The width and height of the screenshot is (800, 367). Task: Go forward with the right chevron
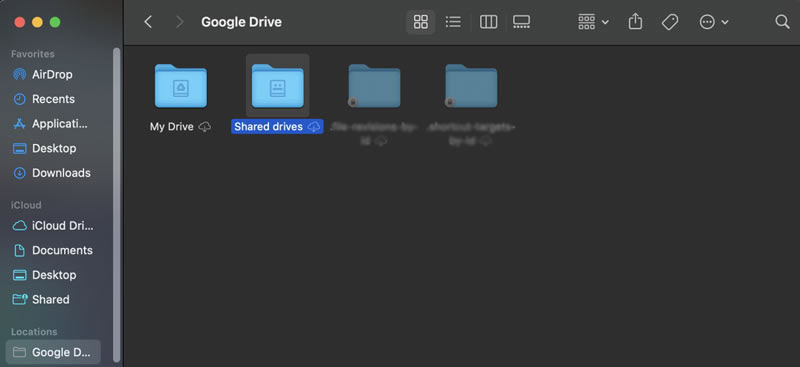point(179,22)
